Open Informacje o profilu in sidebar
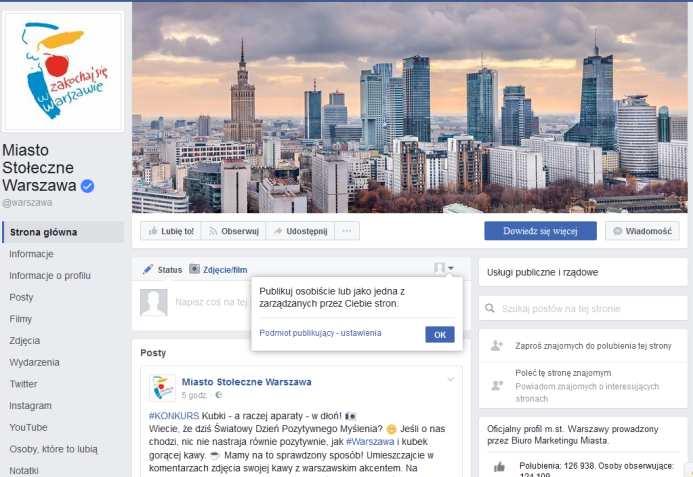This screenshot has width=693, height=477. tap(50, 275)
